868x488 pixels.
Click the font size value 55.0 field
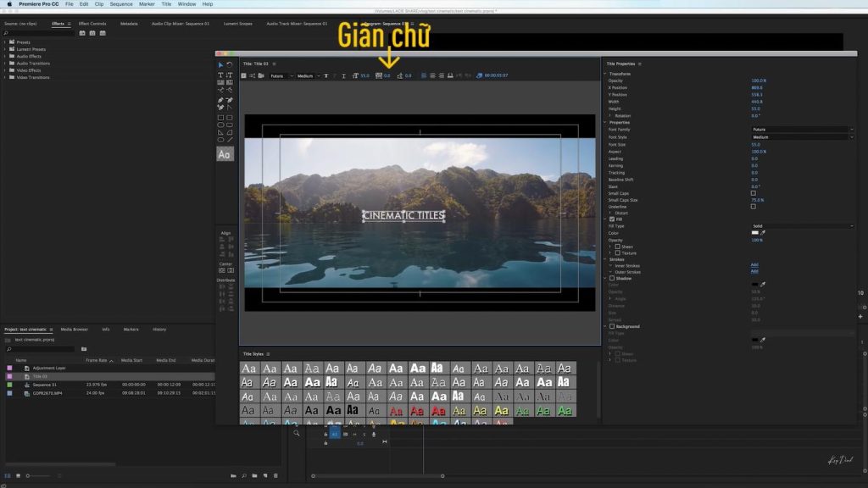pyautogui.click(x=756, y=144)
